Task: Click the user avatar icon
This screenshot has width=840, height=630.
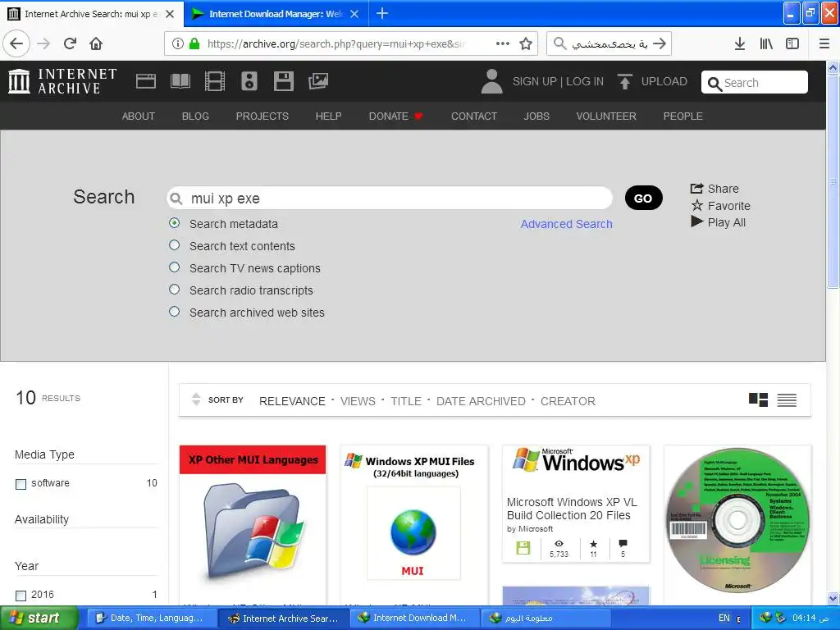Action: pos(491,81)
